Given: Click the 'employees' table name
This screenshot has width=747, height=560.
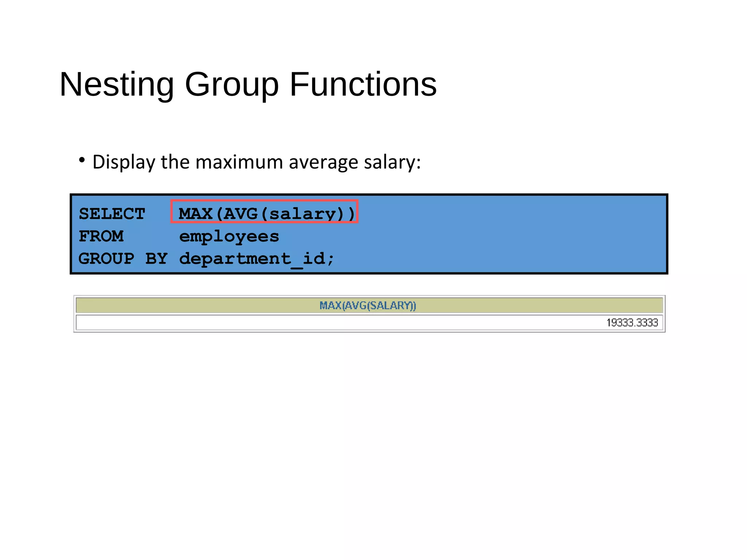Looking at the screenshot, I should (x=229, y=236).
